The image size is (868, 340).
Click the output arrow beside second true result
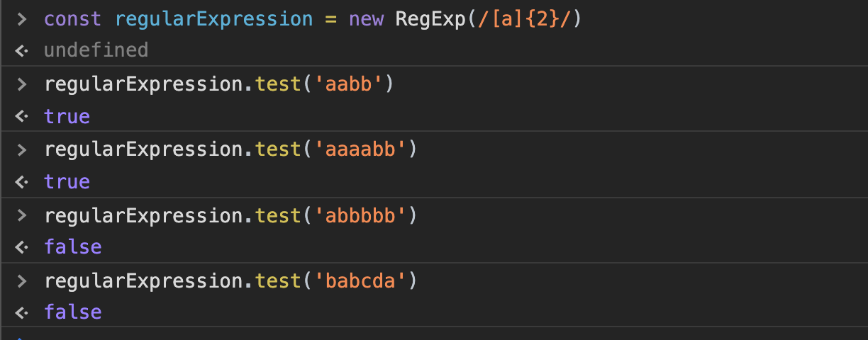[x=22, y=181]
